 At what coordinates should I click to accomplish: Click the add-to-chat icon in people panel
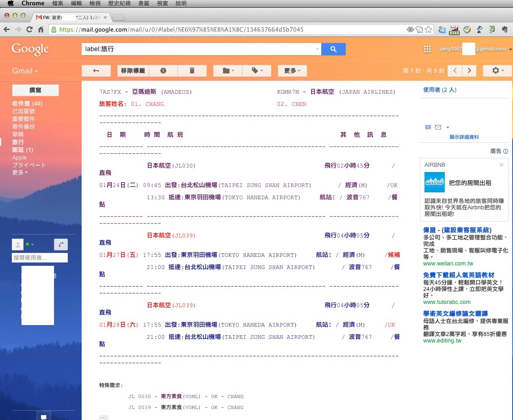[x=428, y=127]
